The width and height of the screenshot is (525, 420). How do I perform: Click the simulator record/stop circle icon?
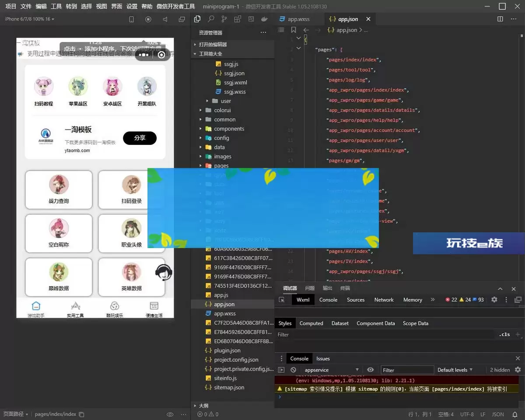coord(148,19)
